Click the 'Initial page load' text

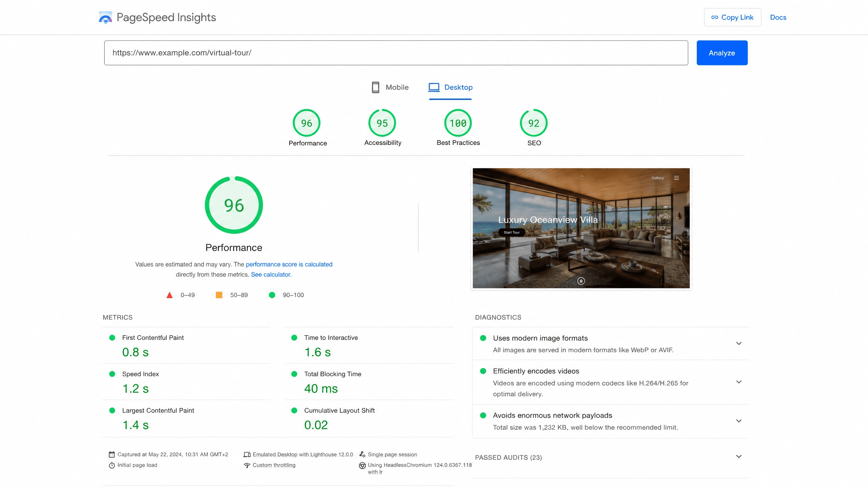[x=137, y=465]
